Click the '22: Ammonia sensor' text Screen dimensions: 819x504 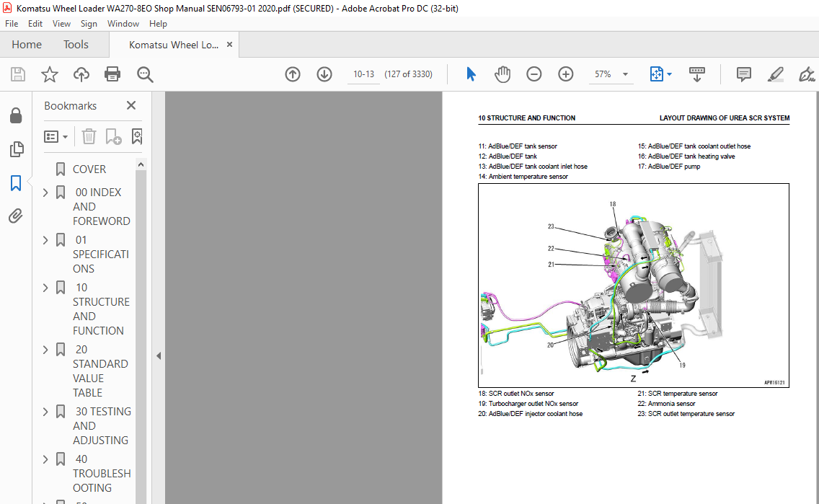pyautogui.click(x=666, y=404)
